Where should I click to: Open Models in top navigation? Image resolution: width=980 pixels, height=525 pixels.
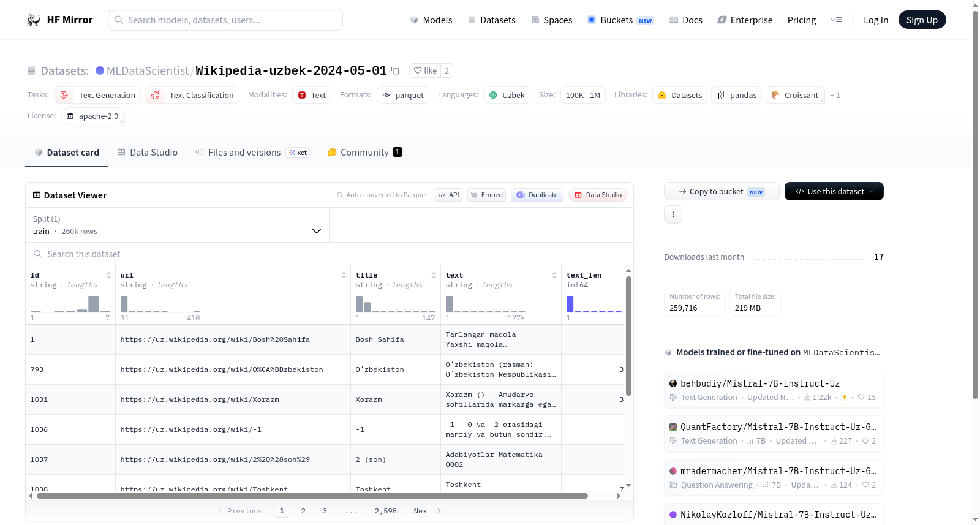431,20
